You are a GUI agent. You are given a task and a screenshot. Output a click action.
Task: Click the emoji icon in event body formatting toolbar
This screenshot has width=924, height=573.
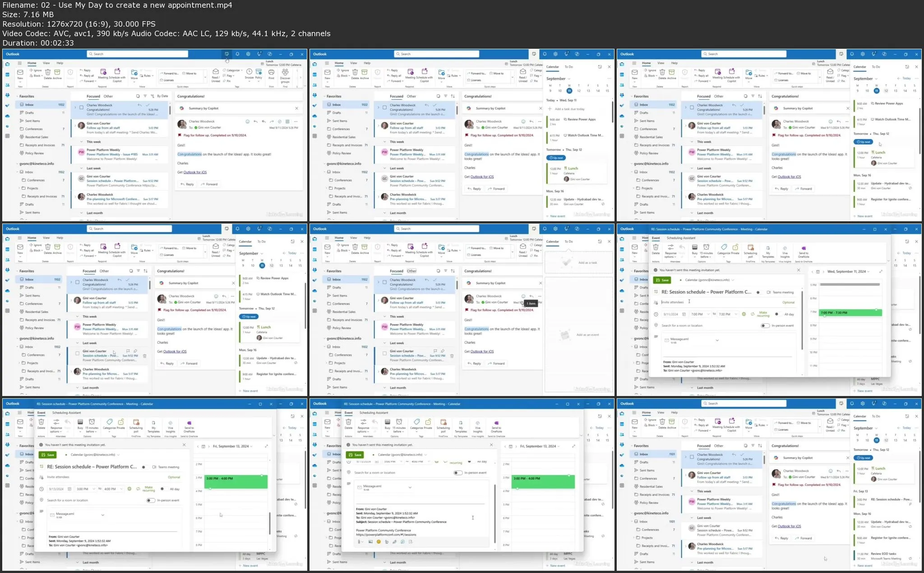379,541
